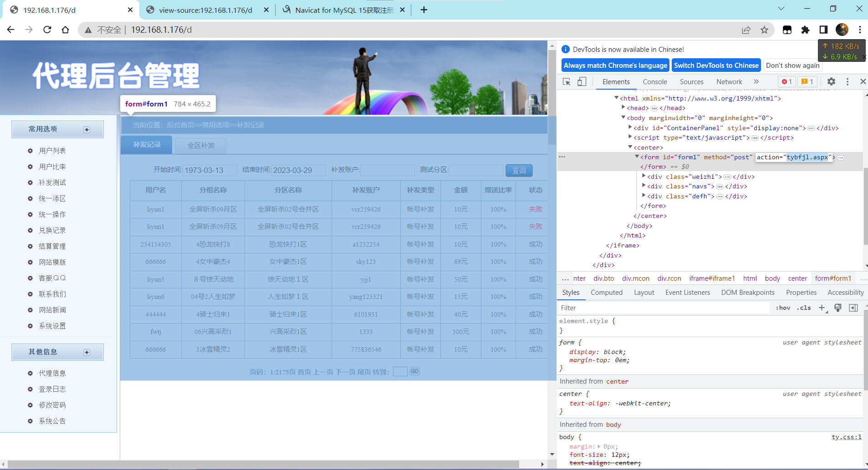Screen dimensions: 868x470
Task: Expand the div class weizhi node
Action: [644, 176]
